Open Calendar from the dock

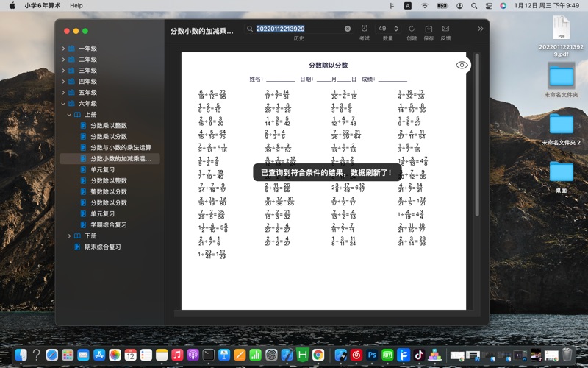tap(131, 355)
